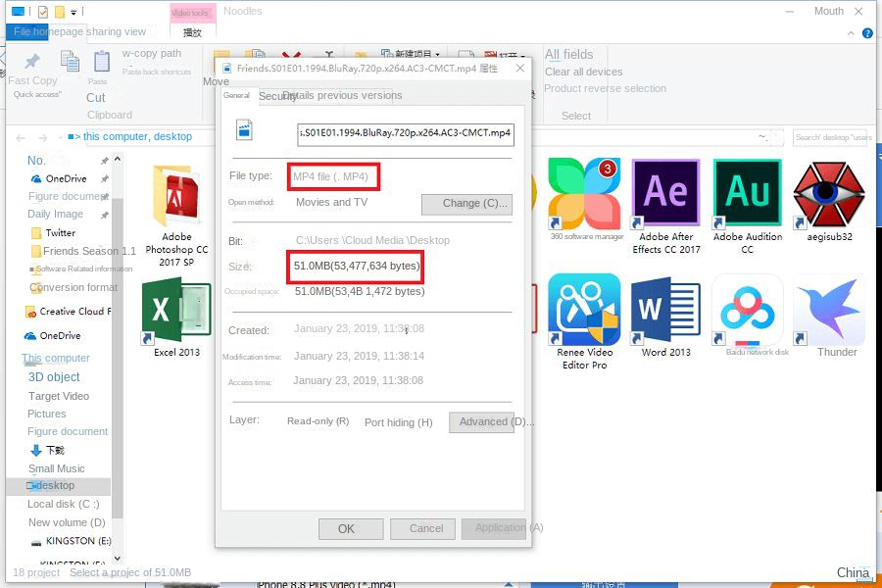Click the title bar properties checkmark icon
882x588 pixels.
coord(43,11)
